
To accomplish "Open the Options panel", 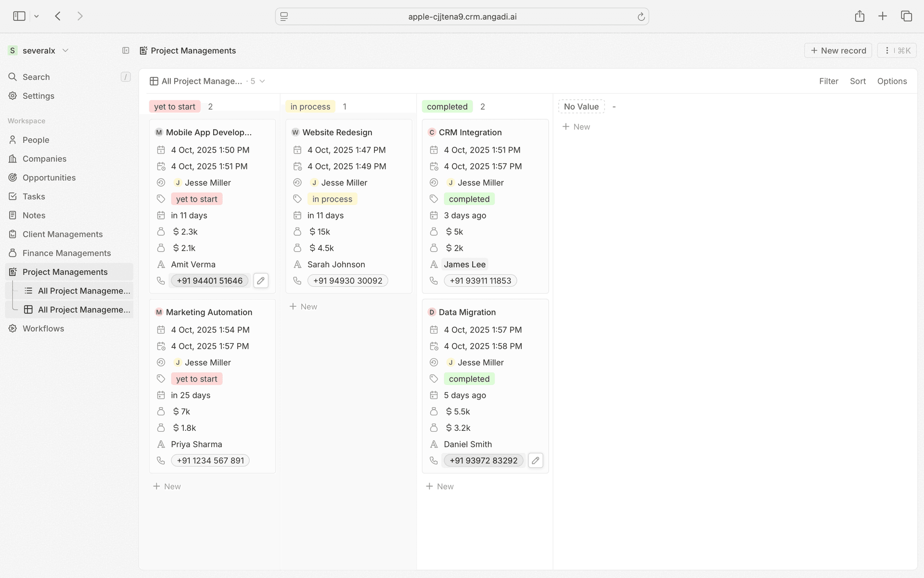I will (x=892, y=81).
